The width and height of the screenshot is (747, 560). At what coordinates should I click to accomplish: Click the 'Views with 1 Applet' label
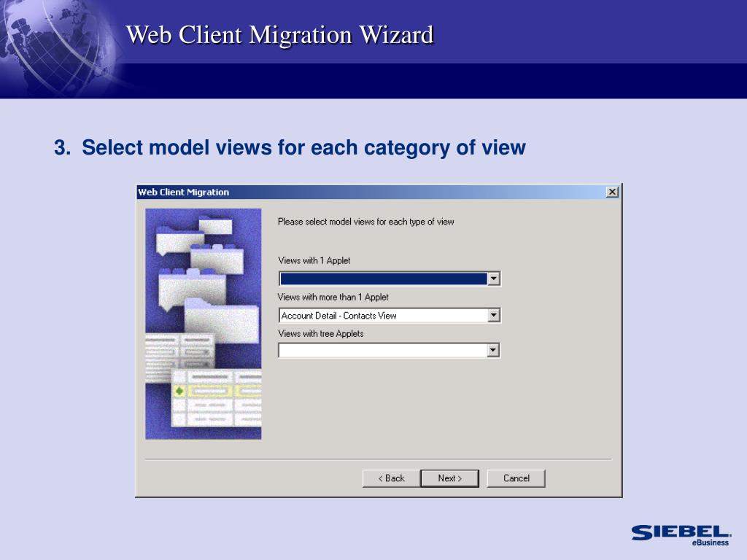pyautogui.click(x=314, y=260)
